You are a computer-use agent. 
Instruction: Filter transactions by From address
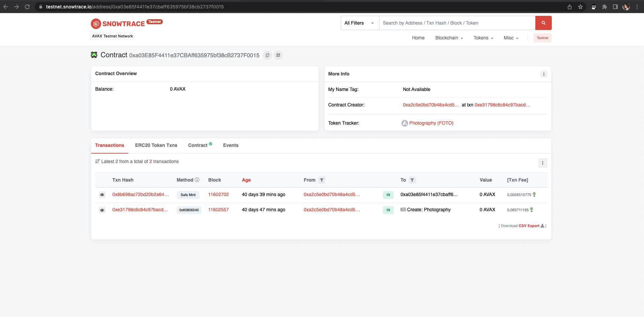[x=322, y=180]
